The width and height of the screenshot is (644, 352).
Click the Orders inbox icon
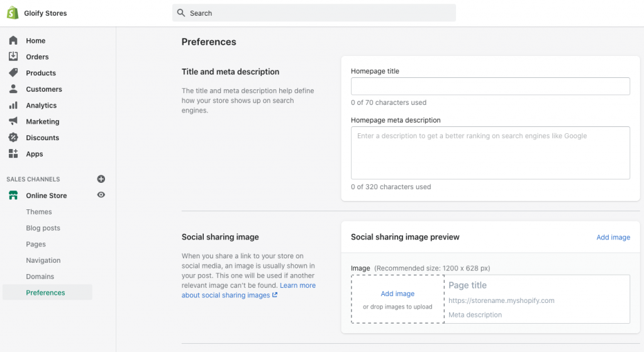click(x=13, y=56)
